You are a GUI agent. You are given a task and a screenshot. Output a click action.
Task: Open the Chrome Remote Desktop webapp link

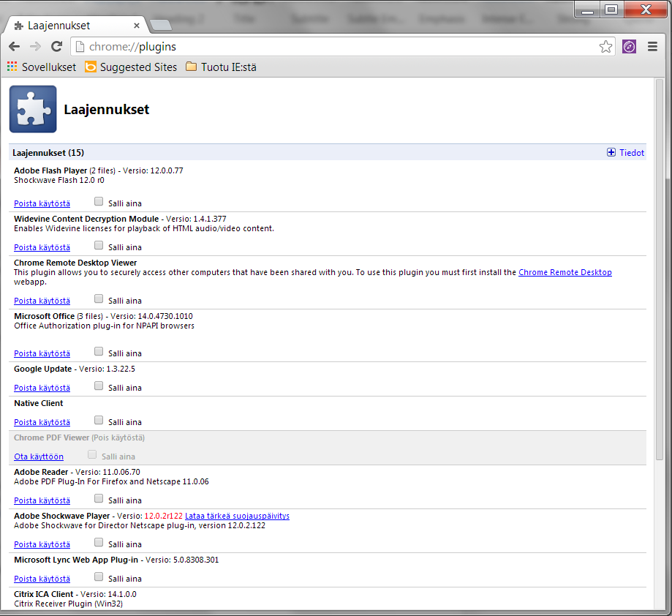click(x=565, y=272)
